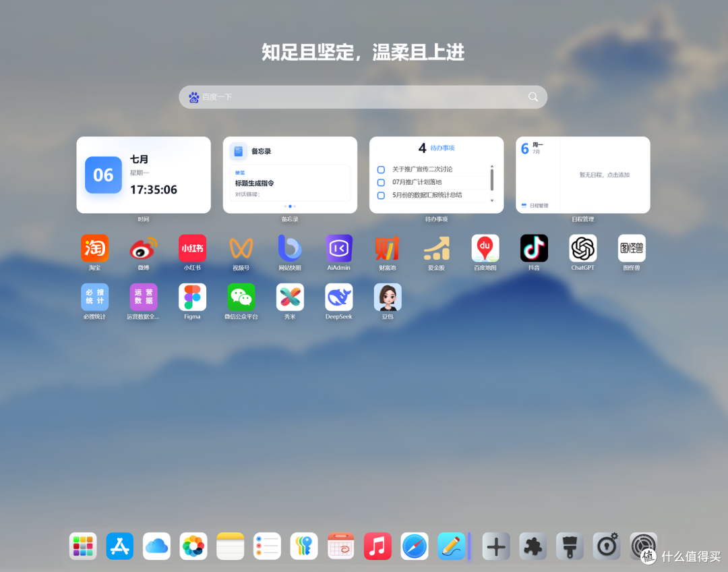Open the ChatGPT shortcut

(x=582, y=248)
